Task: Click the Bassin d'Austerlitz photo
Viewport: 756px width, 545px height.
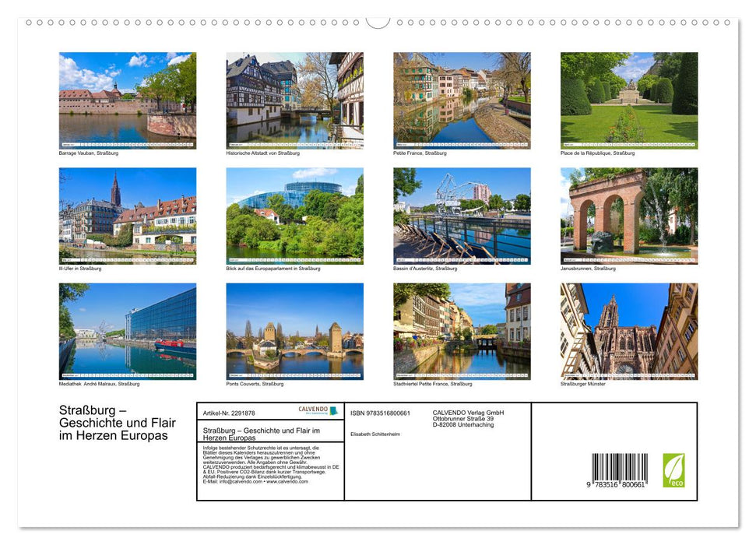Action: [462, 216]
